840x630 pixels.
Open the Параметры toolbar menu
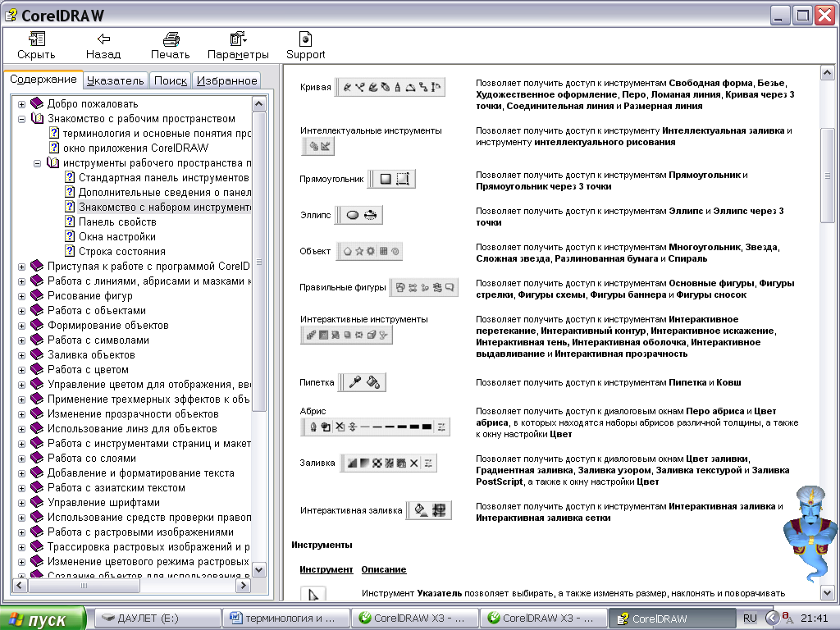coord(238,45)
